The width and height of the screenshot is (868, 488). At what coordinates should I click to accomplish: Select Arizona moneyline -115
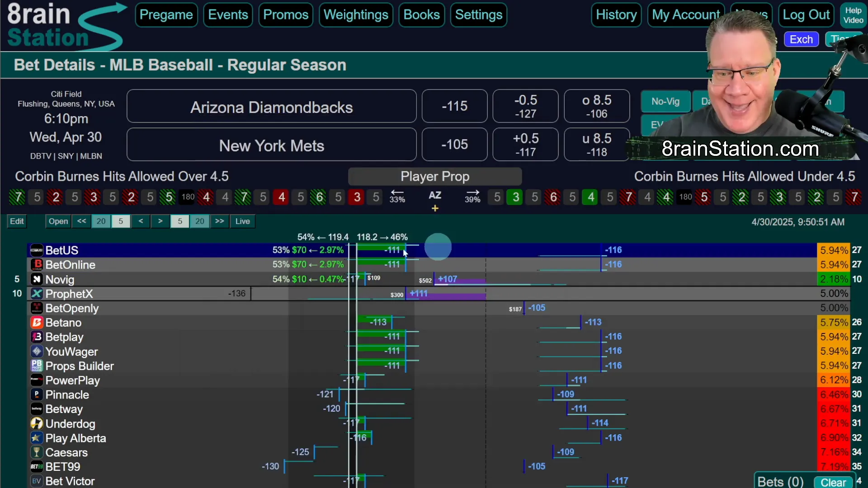455,106
